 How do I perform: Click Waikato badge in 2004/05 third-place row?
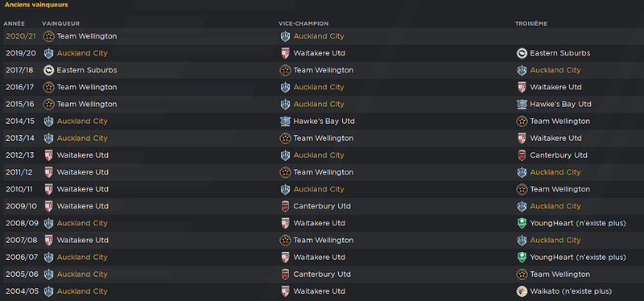522,291
